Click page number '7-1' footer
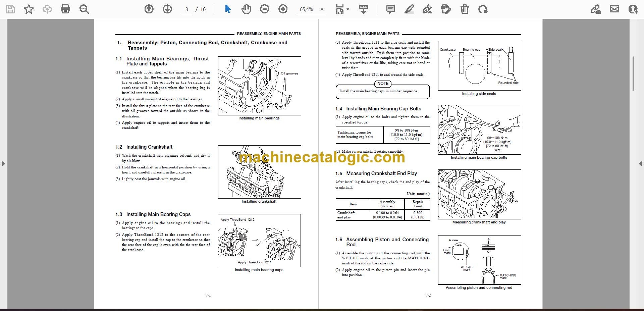This screenshot has height=311, width=644. [x=208, y=295]
